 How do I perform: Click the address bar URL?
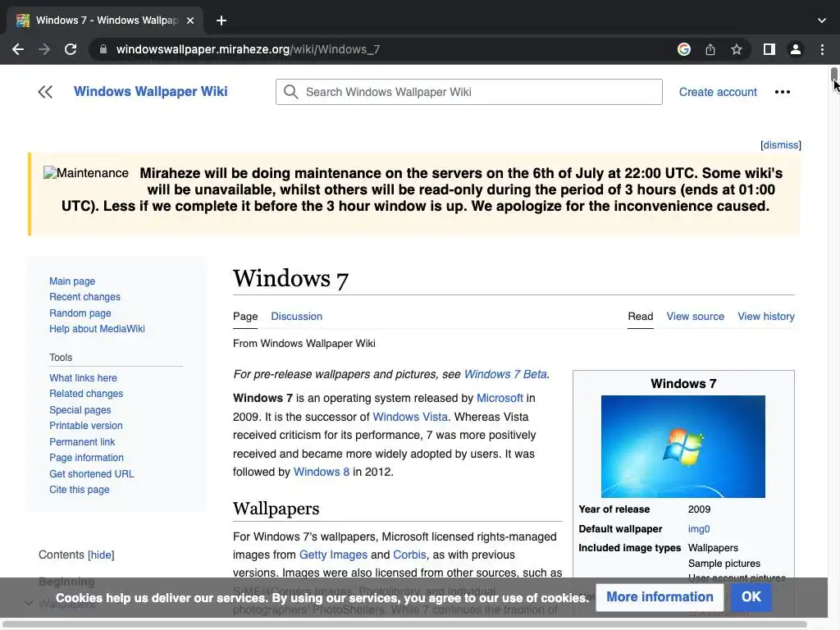point(248,49)
